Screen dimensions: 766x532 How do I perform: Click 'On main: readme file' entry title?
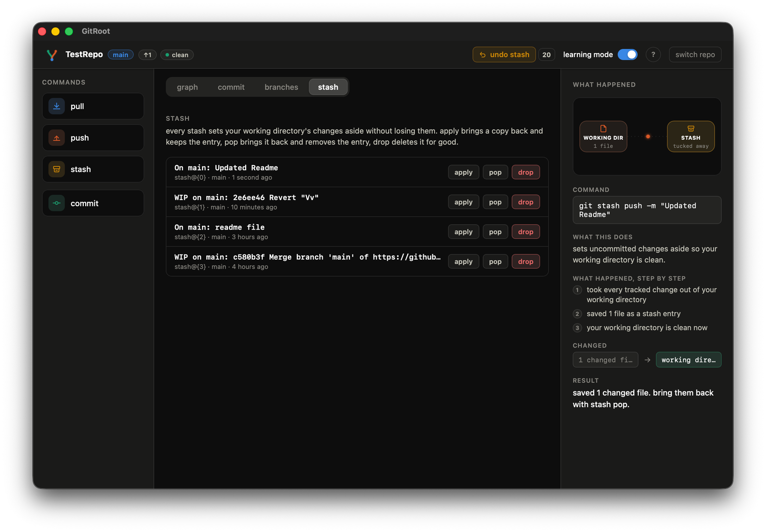click(x=219, y=227)
